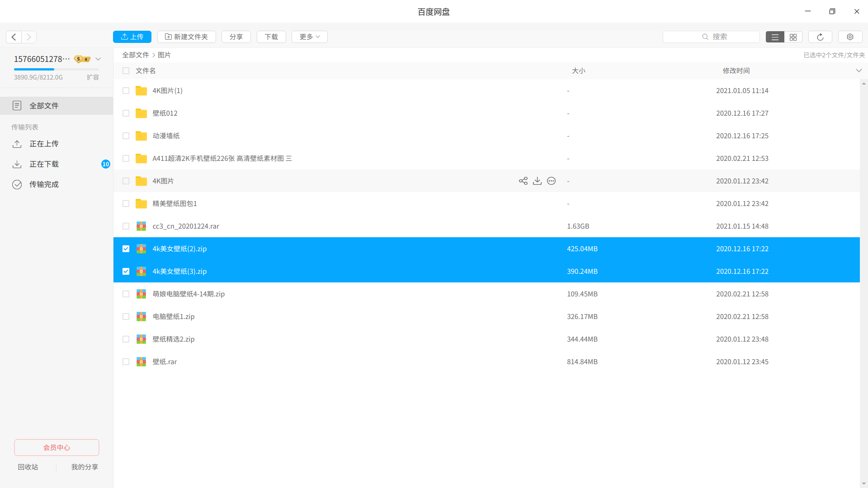Expand account dropdown next to username

[98, 59]
